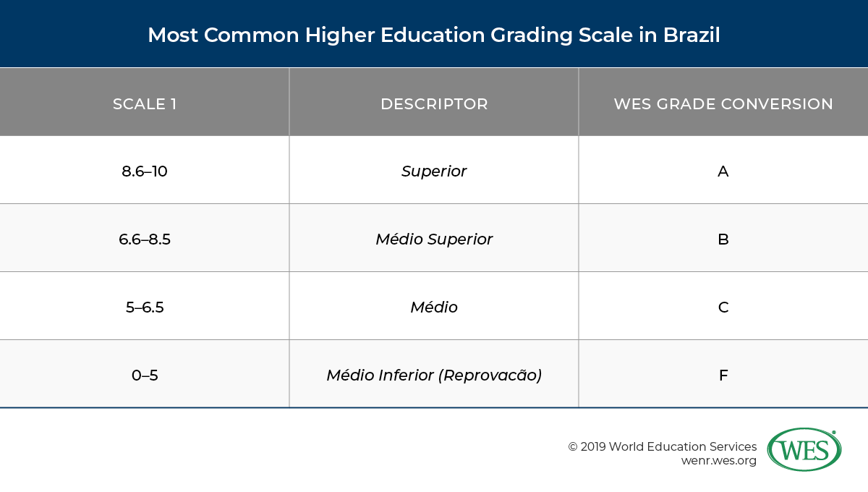This screenshot has height=492, width=868.
Task: Open the wenr.wes.org link
Action: pyautogui.click(x=719, y=460)
